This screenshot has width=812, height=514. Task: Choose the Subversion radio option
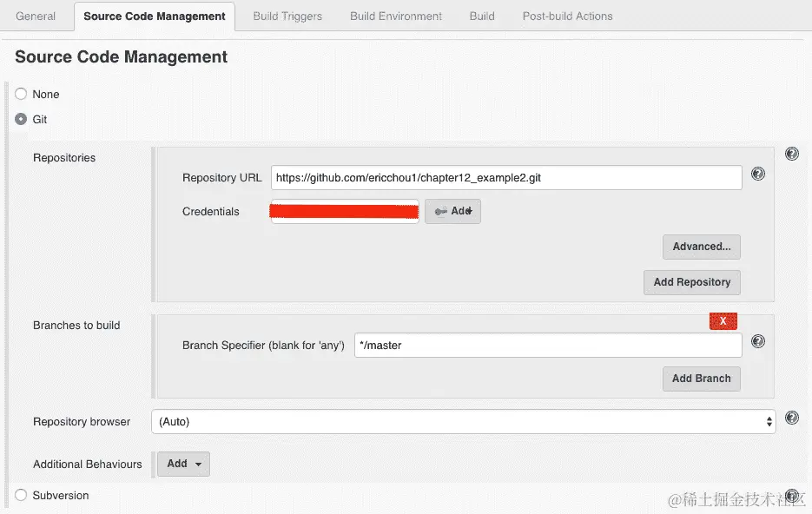[x=21, y=495]
